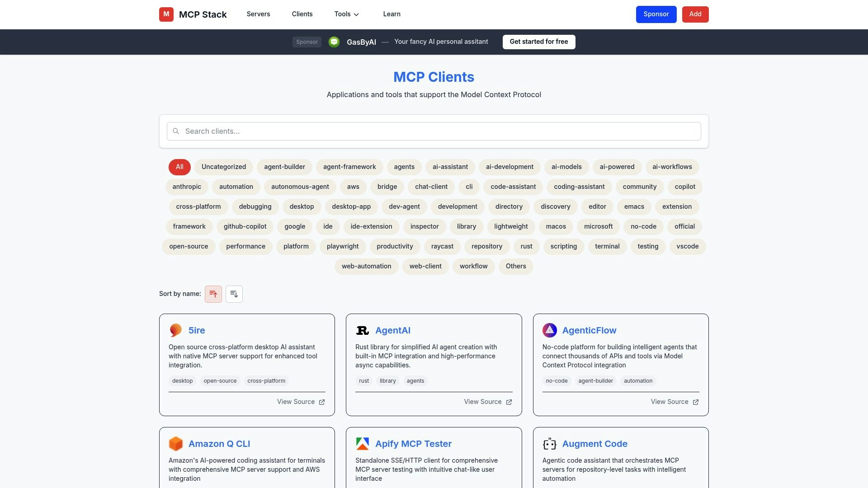Image resolution: width=868 pixels, height=488 pixels.
Task: Click the magnifier icon in search box
Action: click(x=176, y=131)
